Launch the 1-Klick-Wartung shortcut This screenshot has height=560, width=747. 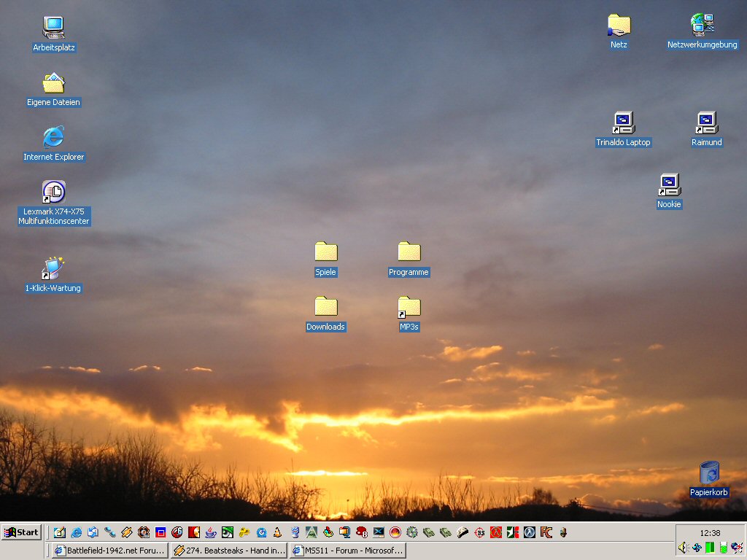[x=53, y=269]
